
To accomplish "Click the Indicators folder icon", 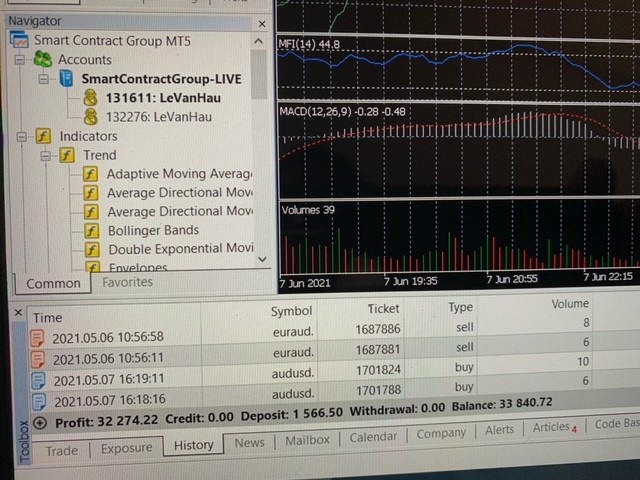I will click(43, 136).
